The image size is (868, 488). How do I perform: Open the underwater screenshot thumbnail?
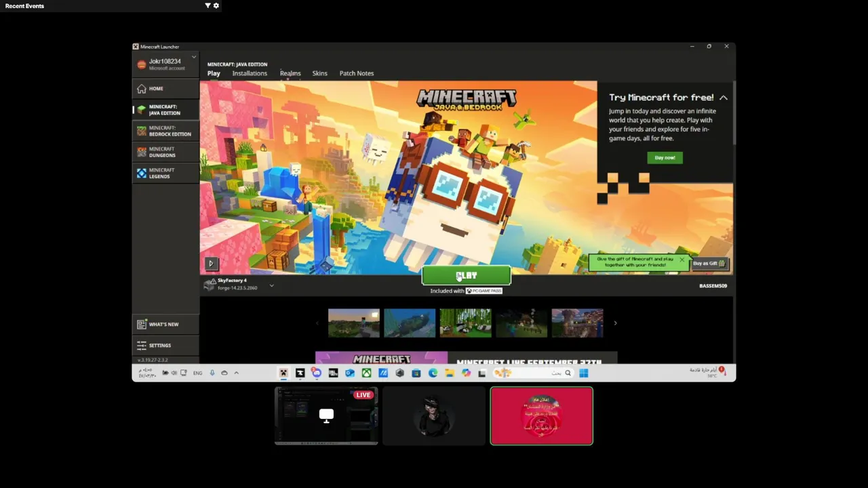tap(410, 323)
